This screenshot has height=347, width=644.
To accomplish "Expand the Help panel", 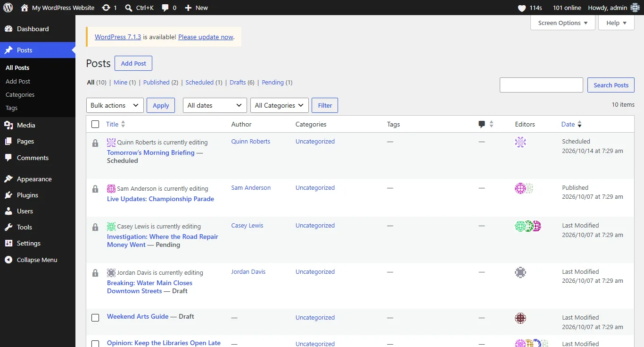I will click(x=616, y=23).
